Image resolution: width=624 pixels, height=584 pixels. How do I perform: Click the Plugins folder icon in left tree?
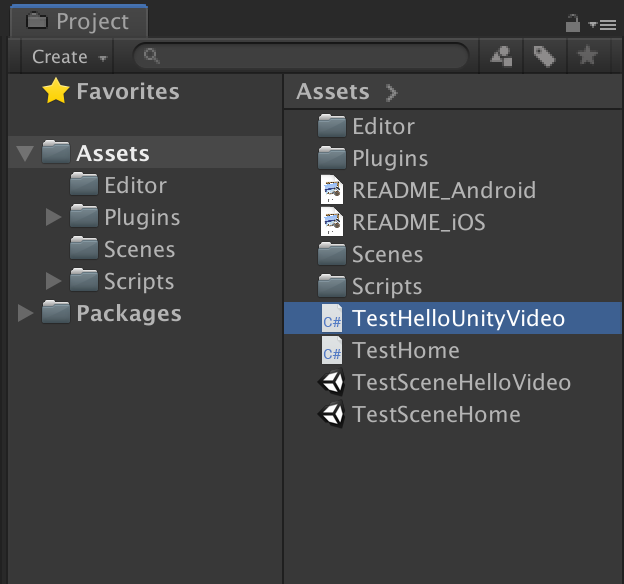pos(84,216)
